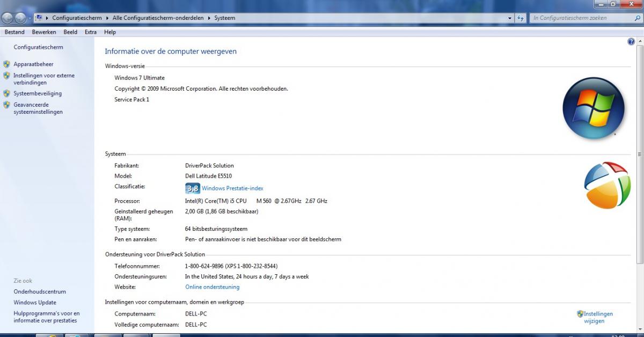Open the help question mark icon
The image size is (644, 337).
[631, 41]
